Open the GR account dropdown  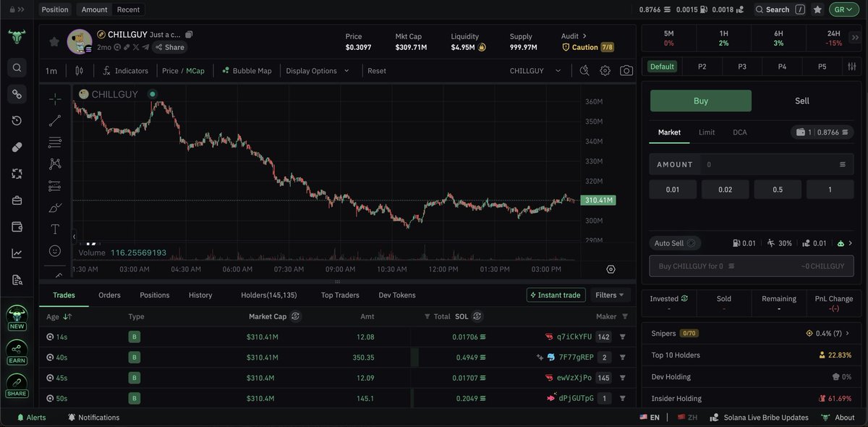click(845, 9)
